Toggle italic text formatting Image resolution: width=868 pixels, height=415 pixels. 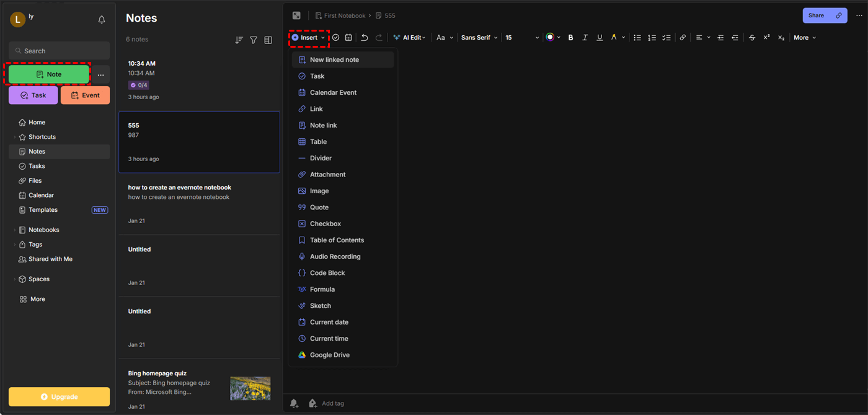pos(585,38)
